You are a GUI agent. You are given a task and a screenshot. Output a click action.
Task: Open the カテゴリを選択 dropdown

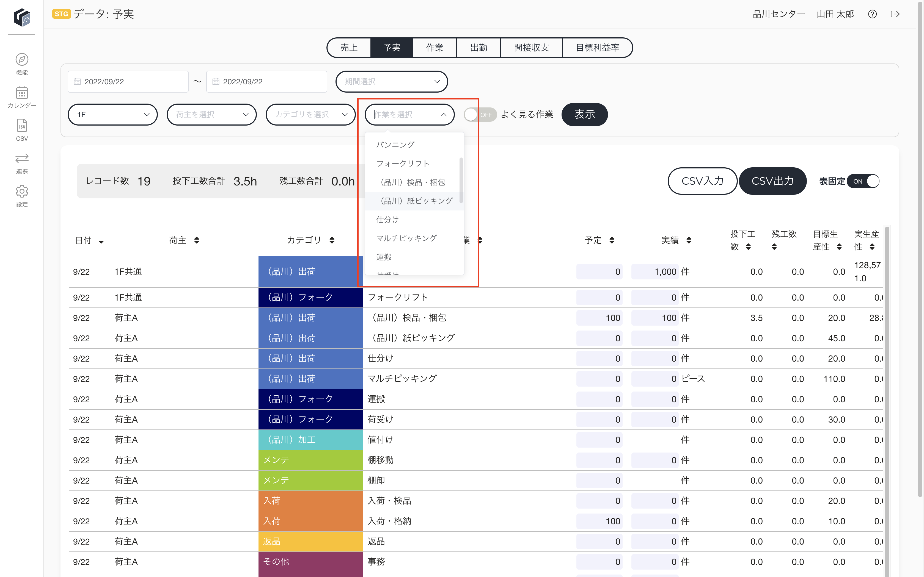point(310,115)
